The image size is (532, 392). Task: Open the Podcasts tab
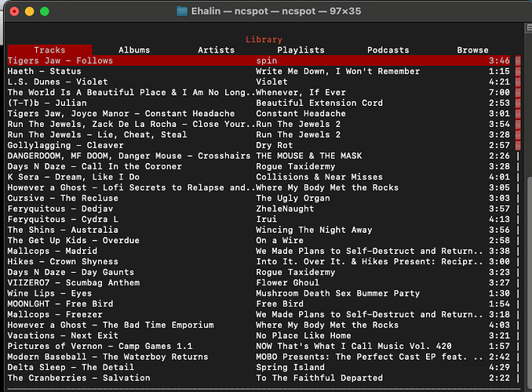click(388, 50)
